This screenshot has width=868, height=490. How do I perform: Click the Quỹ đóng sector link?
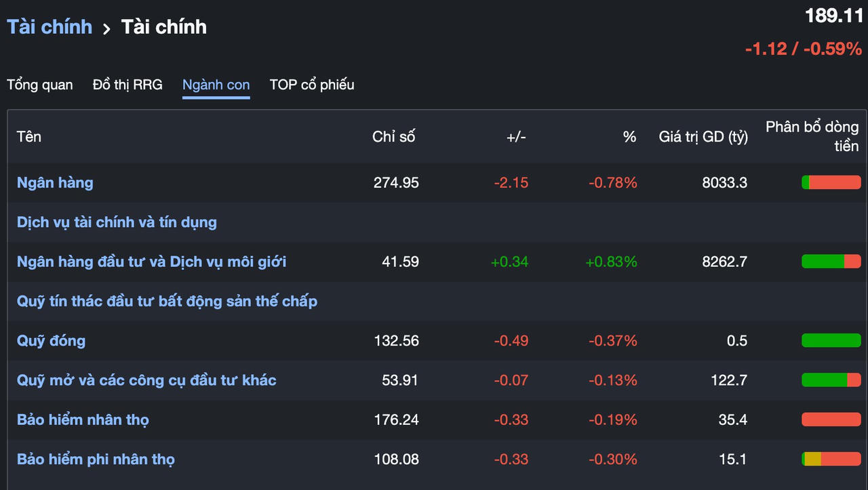[x=51, y=340]
